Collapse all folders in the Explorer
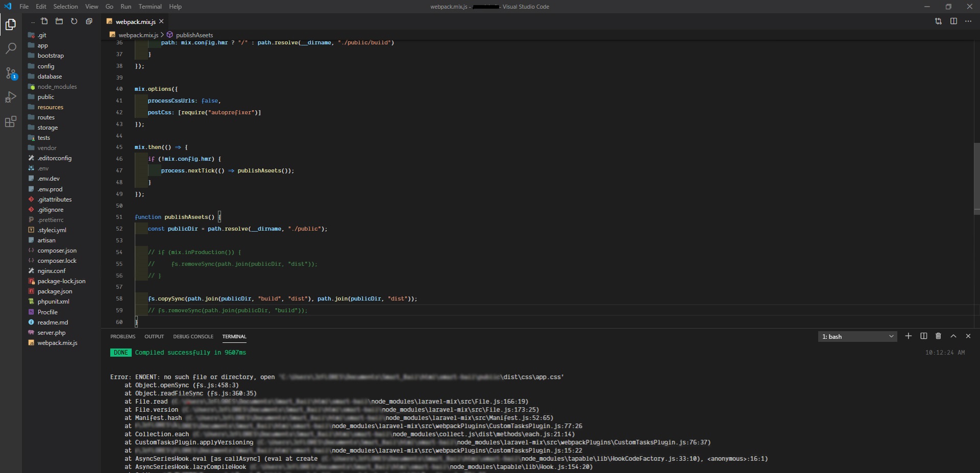The image size is (980, 473). 89,21
